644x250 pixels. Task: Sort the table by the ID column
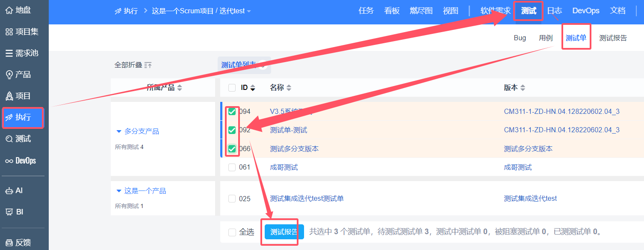point(248,88)
